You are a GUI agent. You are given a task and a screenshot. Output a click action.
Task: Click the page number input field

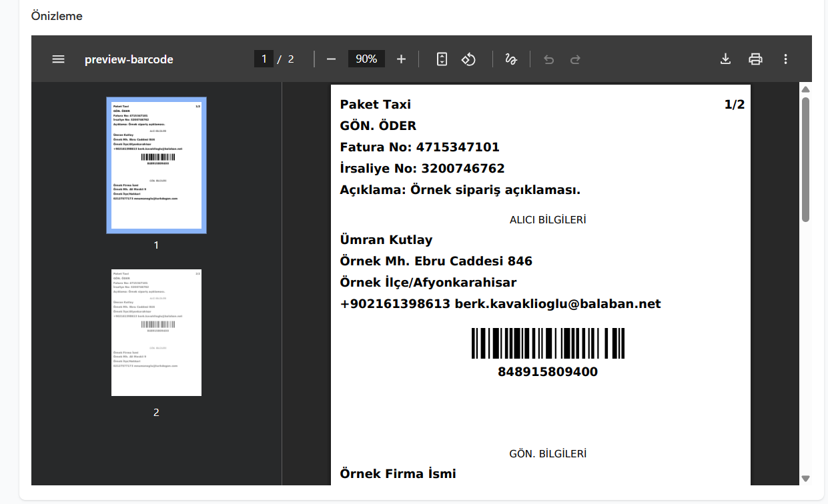pos(264,59)
